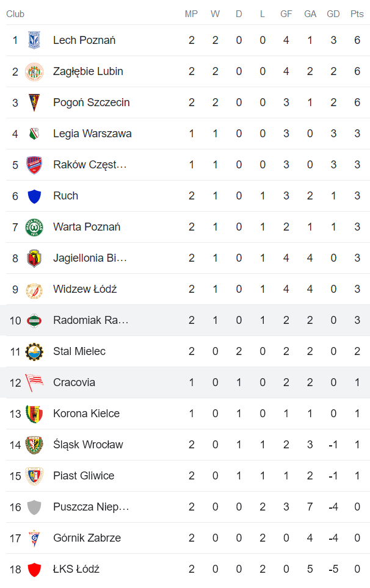
Task: Click the ŁKS Łódź red shield icon
Action: click(x=35, y=569)
